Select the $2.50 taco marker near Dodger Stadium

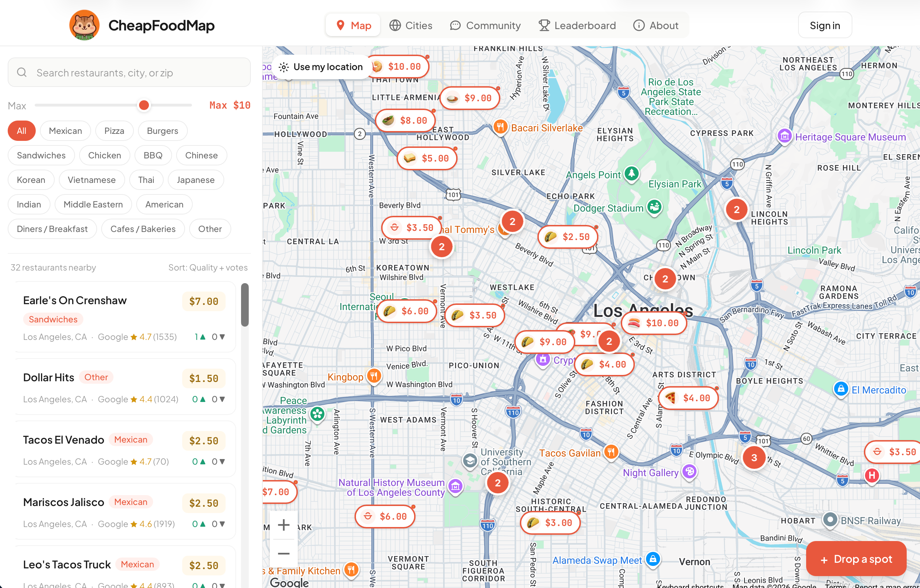pyautogui.click(x=568, y=237)
